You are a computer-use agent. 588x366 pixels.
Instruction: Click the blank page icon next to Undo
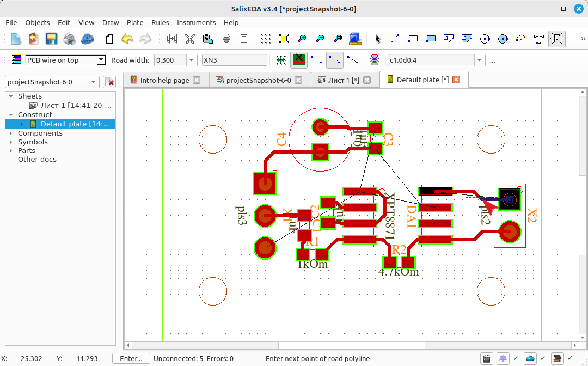point(109,39)
